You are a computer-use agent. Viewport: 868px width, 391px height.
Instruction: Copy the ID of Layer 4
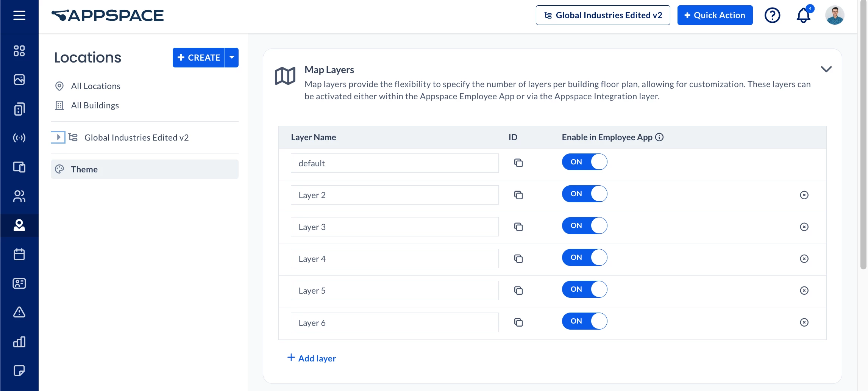518,259
